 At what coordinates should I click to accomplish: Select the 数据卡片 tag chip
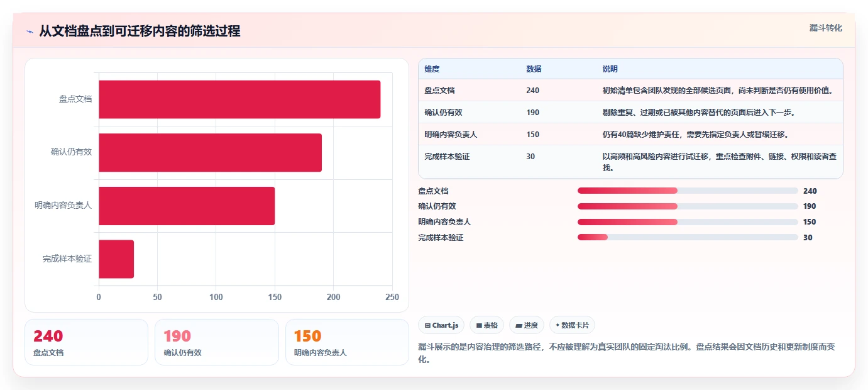tap(572, 325)
